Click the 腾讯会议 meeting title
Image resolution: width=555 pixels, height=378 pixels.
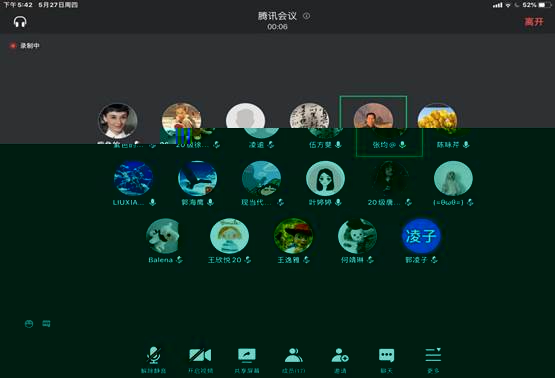pos(277,16)
